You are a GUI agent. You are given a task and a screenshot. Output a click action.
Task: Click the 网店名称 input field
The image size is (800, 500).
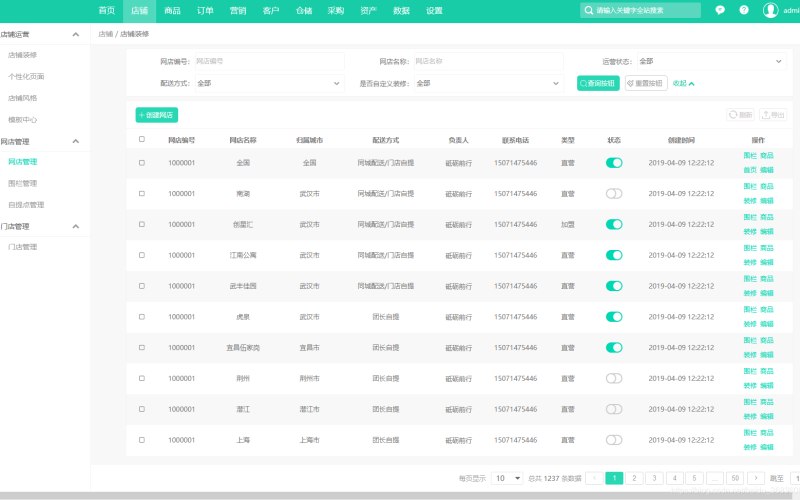click(x=489, y=61)
